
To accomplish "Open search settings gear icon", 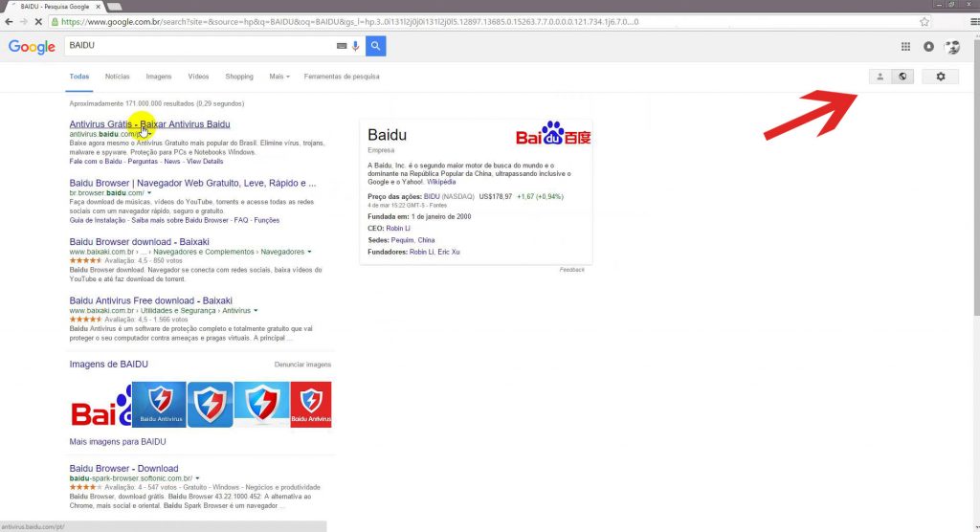I will (941, 77).
